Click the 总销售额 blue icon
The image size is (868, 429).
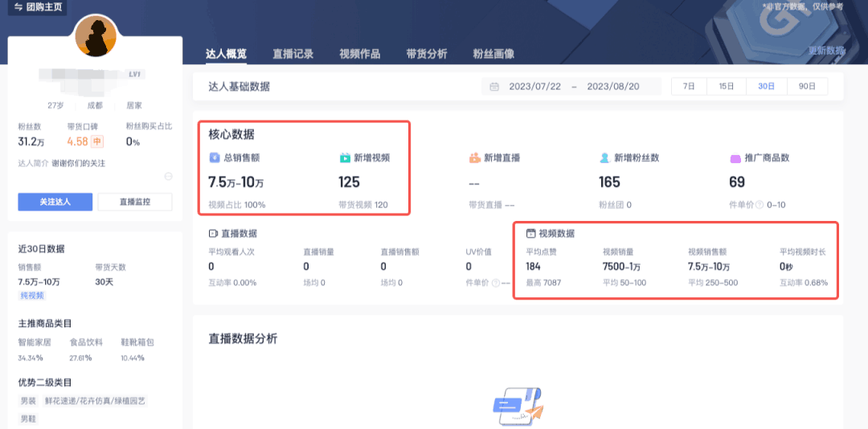click(215, 157)
